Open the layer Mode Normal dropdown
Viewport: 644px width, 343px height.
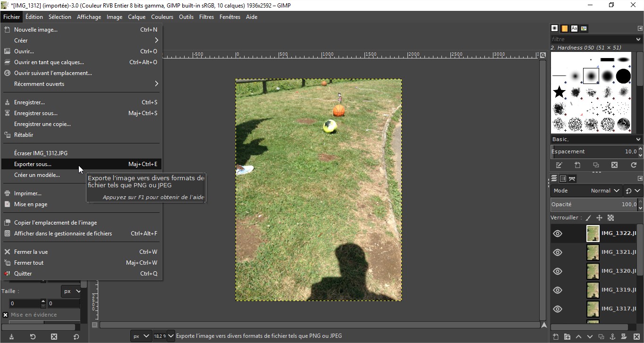click(605, 191)
